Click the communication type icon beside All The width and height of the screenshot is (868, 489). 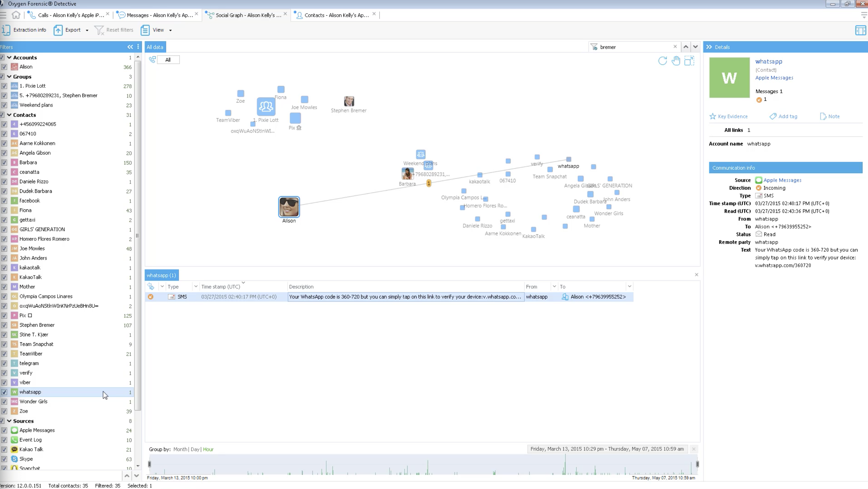(152, 60)
